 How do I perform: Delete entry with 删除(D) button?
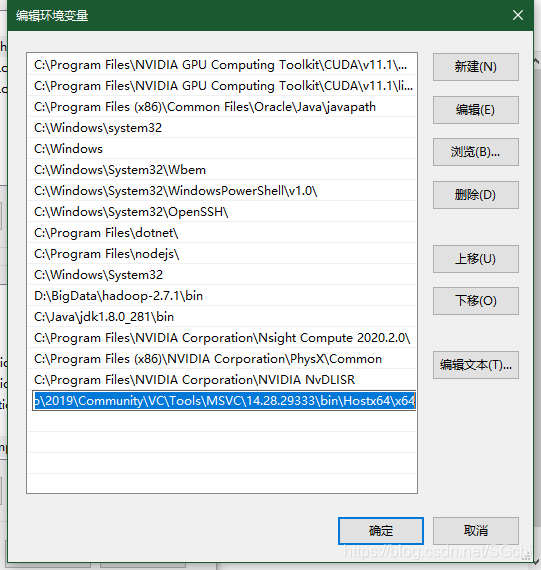476,195
